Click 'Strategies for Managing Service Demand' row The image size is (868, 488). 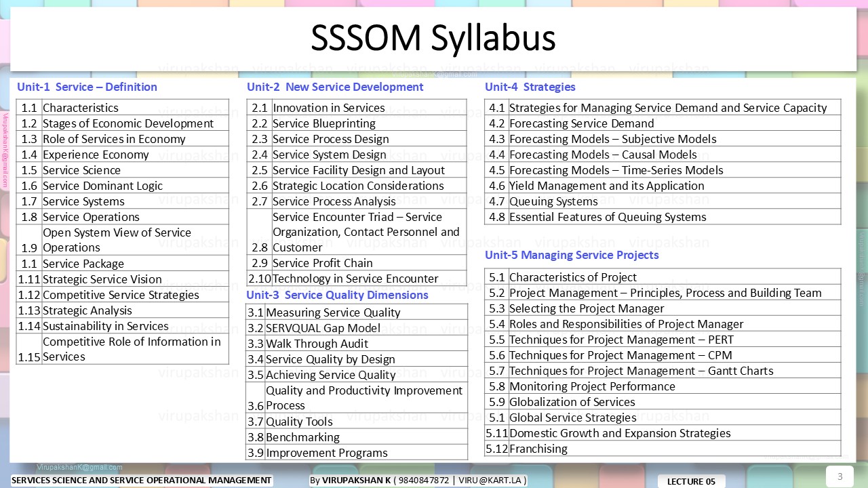point(663,107)
